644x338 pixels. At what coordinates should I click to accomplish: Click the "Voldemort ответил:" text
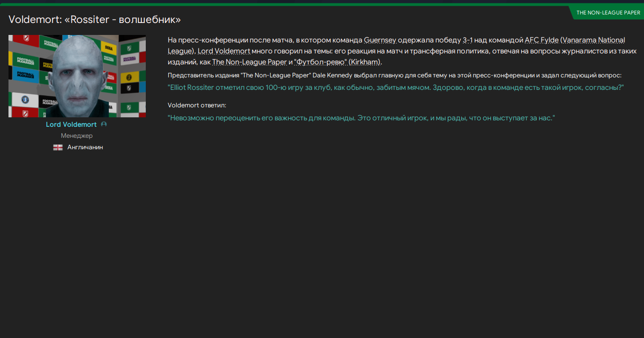[x=197, y=105]
